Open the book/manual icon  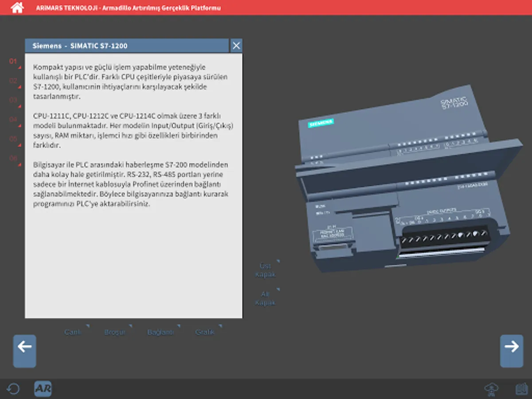pyautogui.click(x=521, y=389)
